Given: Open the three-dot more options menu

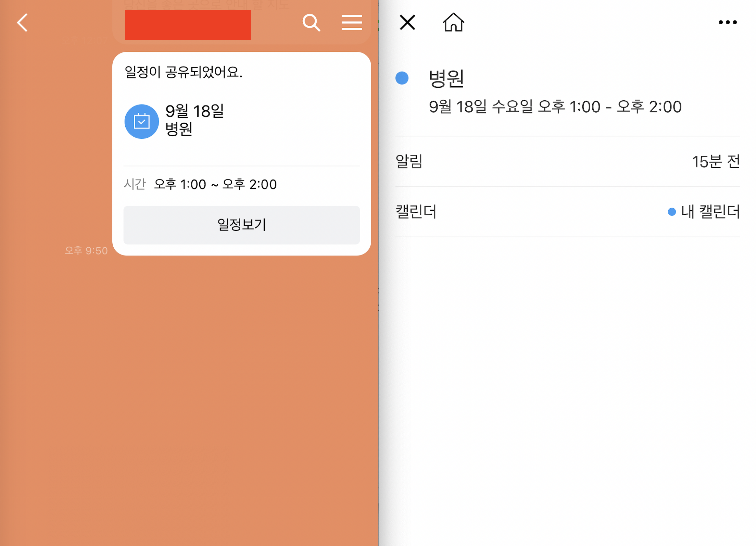Looking at the screenshot, I should tap(727, 23).
